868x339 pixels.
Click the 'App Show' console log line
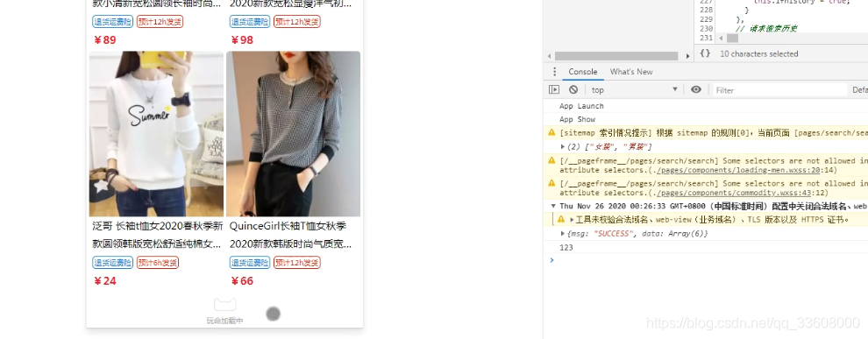pos(578,119)
